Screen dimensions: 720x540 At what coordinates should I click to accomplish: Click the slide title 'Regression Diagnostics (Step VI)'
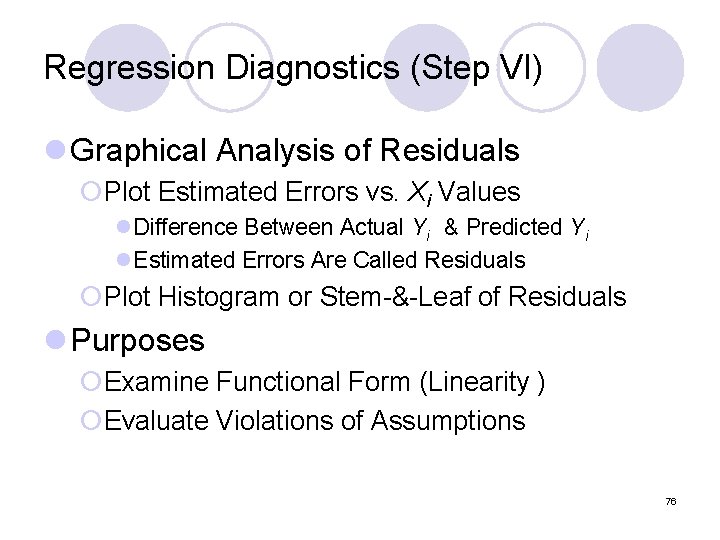point(293,68)
